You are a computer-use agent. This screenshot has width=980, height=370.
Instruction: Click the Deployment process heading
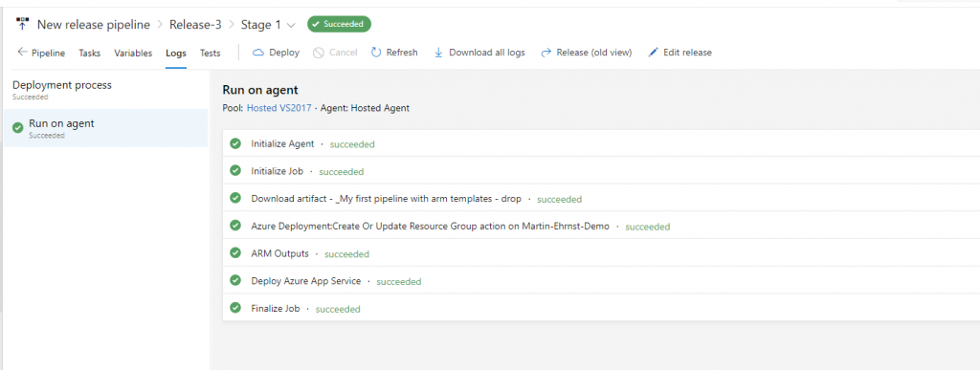62,85
